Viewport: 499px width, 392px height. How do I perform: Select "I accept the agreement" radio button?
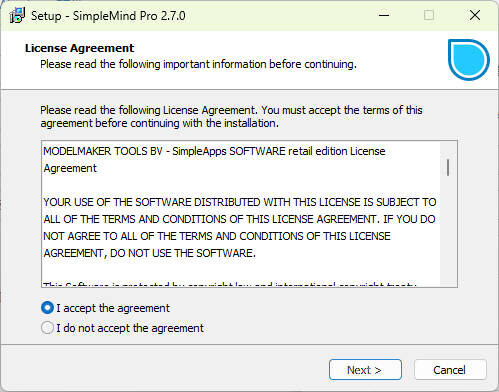tap(47, 308)
